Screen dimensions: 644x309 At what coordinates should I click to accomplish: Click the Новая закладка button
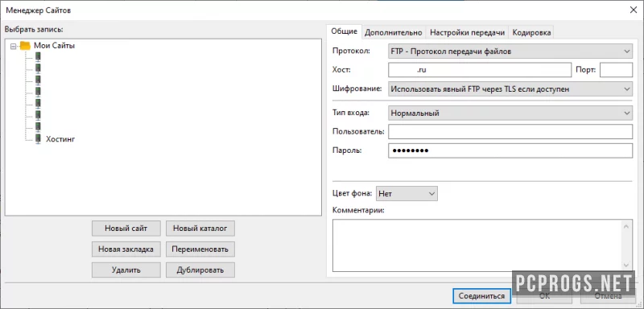point(126,249)
